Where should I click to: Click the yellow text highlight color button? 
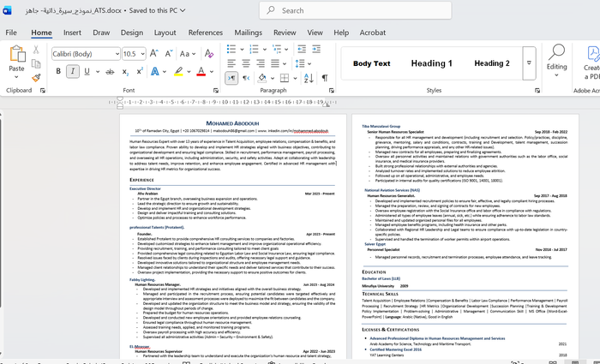(x=178, y=72)
